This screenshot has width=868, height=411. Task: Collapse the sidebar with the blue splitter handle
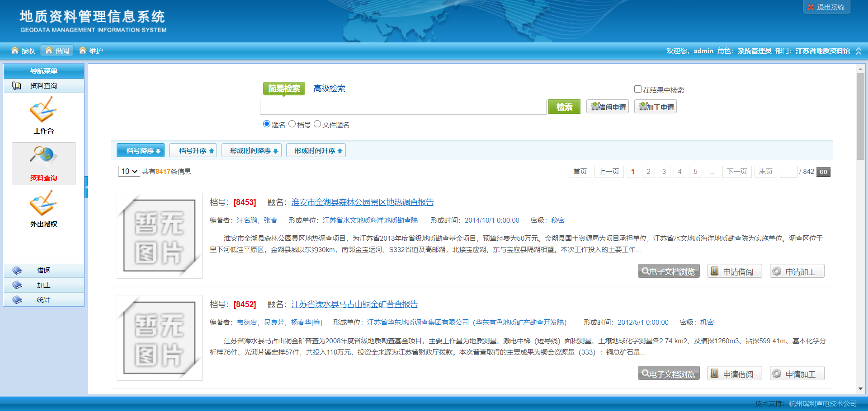click(x=86, y=187)
